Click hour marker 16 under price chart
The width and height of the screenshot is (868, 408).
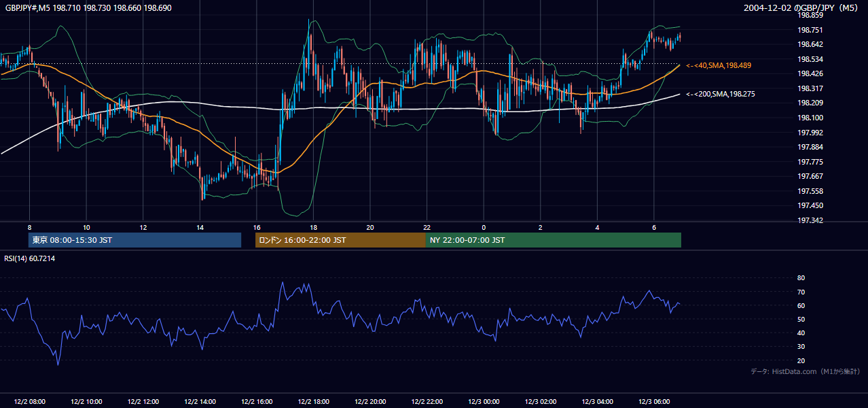point(256,227)
